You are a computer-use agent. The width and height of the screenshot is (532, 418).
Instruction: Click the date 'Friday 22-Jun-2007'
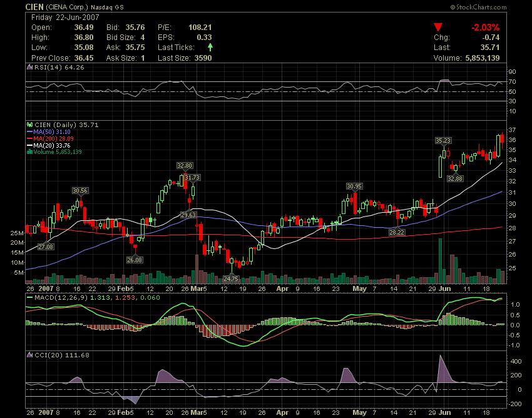pos(65,18)
